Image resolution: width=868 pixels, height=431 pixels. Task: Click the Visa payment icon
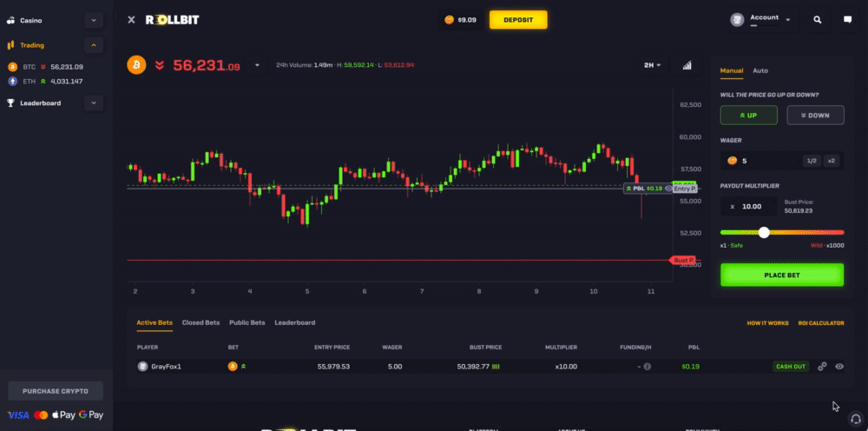(x=18, y=415)
